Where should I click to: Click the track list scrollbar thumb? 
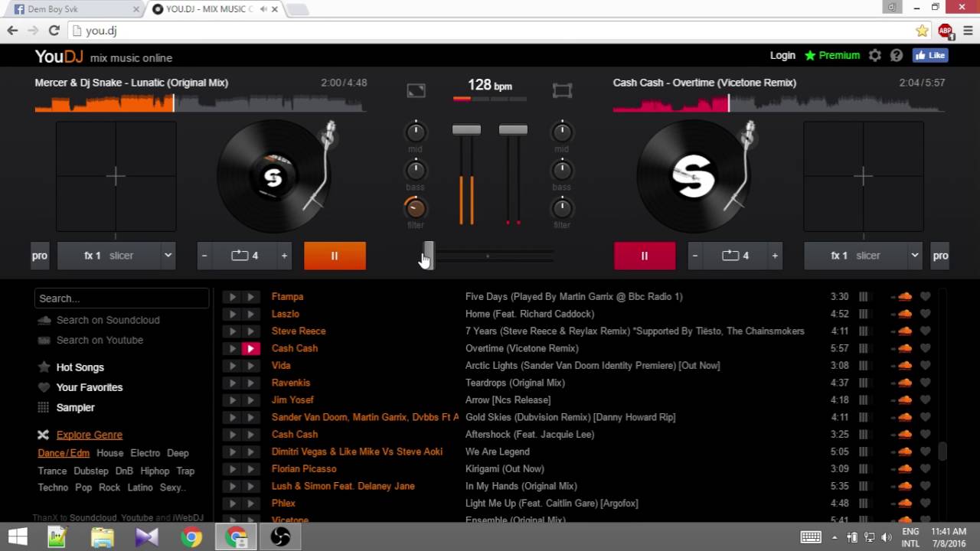tap(942, 452)
